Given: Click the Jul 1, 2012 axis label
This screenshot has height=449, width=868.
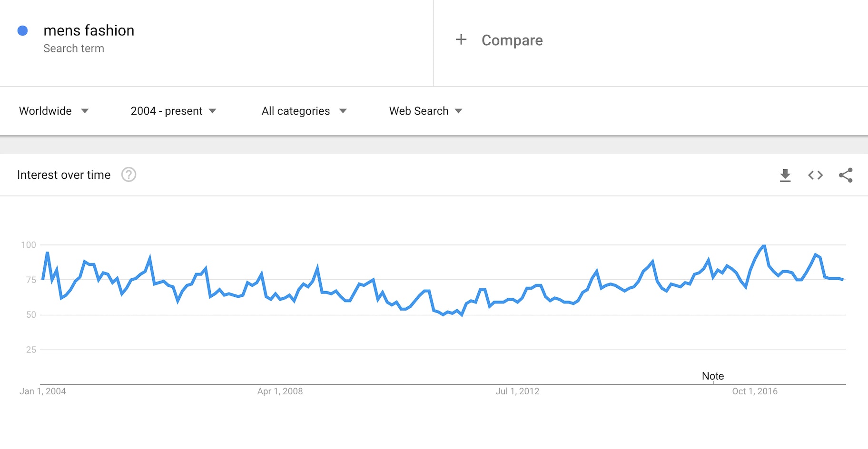Looking at the screenshot, I should click(x=517, y=391).
